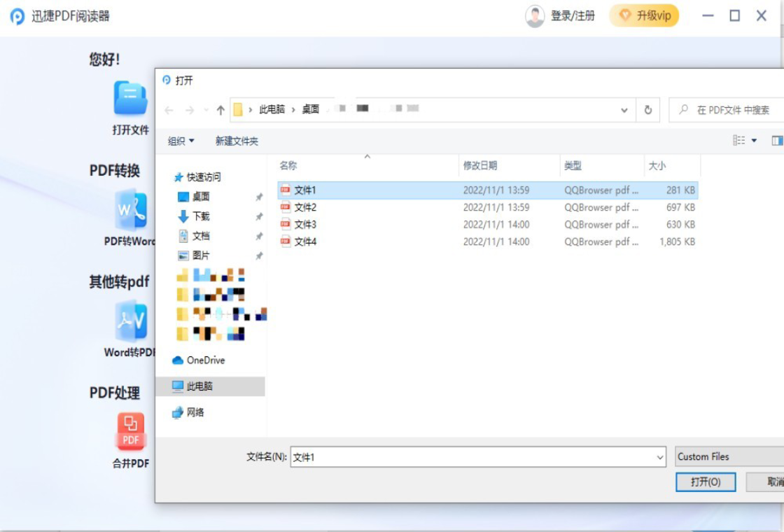Screen dimensions: 784x532
Task: Click the back arrow in the Open dialog
Action: 167,110
